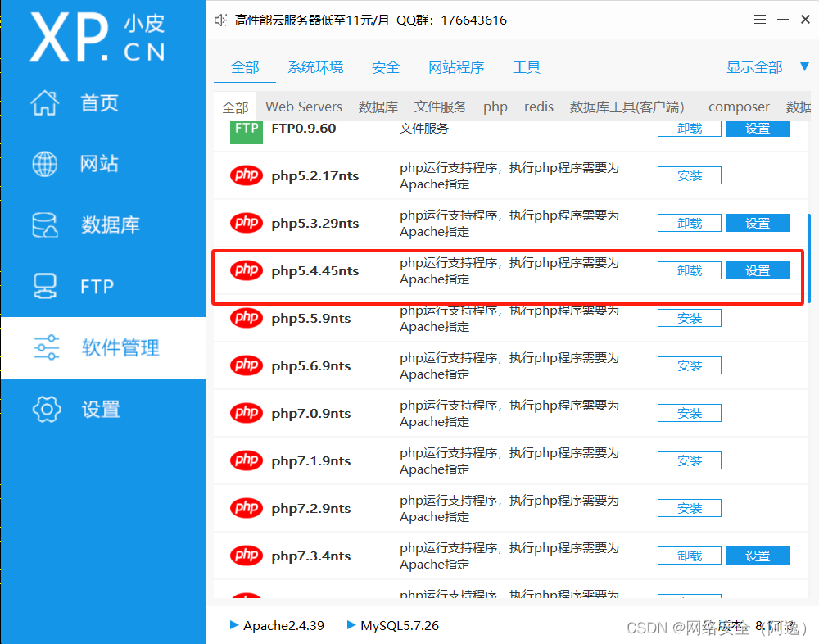This screenshot has width=819, height=644.
Task: Click the php icon beside php5.3.29nts
Action: (x=247, y=223)
